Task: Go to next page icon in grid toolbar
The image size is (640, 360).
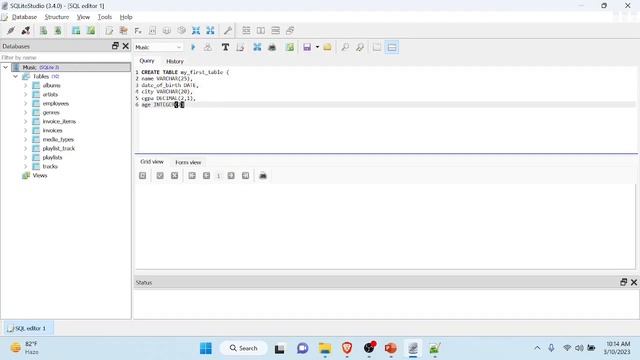Action: click(231, 176)
